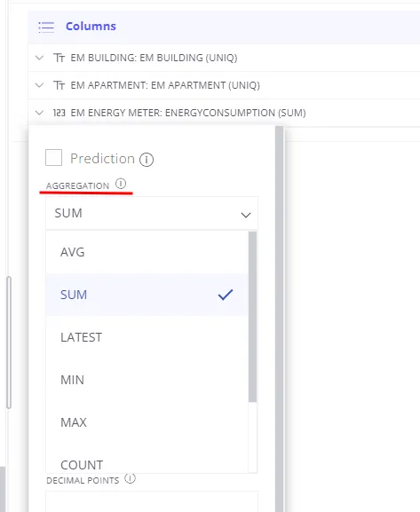Click numeric-type icon for EM ENERGY METER column
Viewport: 420px width, 512px height.
click(x=59, y=113)
